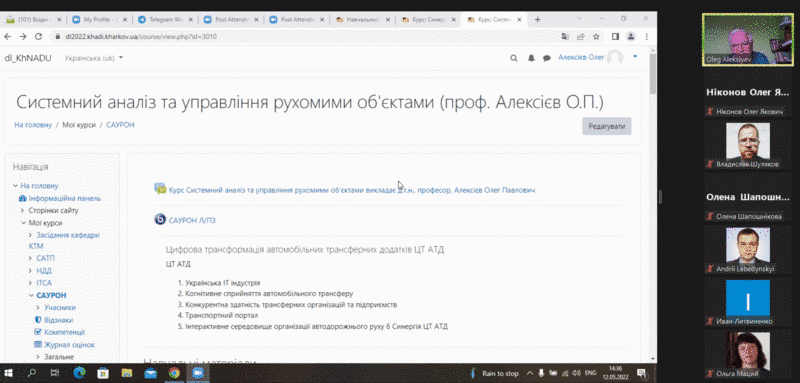Open Task View on the taskbar
Image resolution: width=800 pixels, height=383 pixels.
coord(56,373)
